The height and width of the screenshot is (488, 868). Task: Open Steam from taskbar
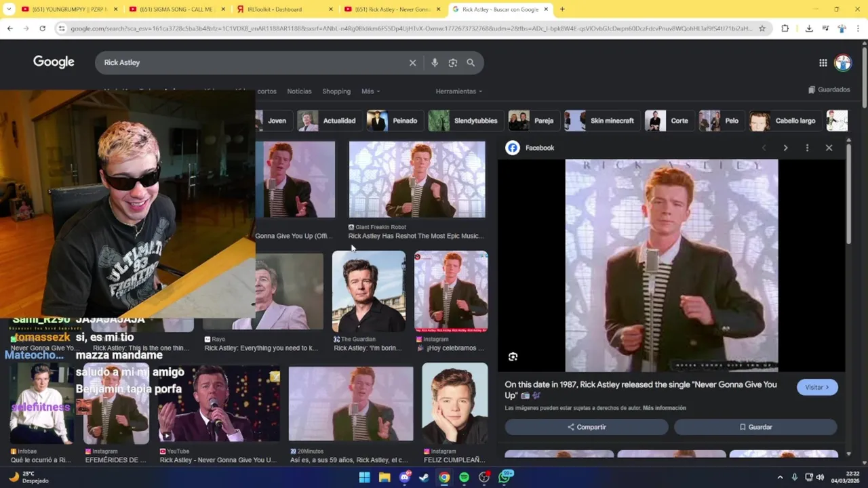coord(424,477)
